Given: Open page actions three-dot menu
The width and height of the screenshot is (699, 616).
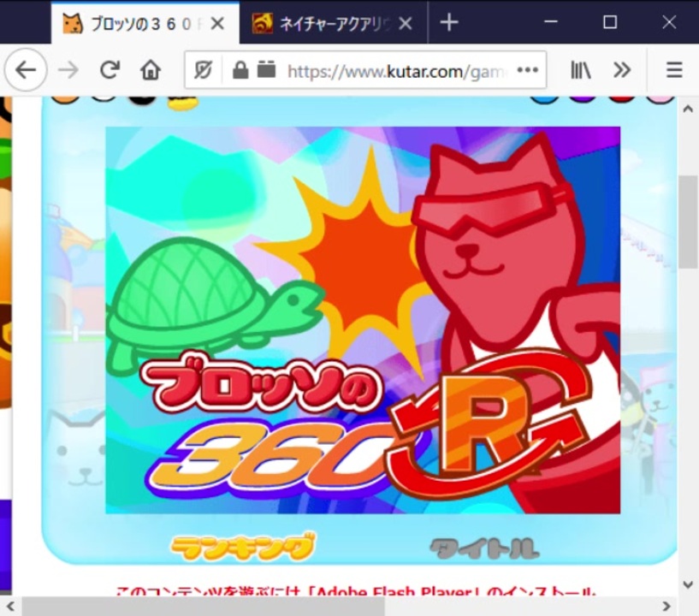Looking at the screenshot, I should pyautogui.click(x=528, y=70).
